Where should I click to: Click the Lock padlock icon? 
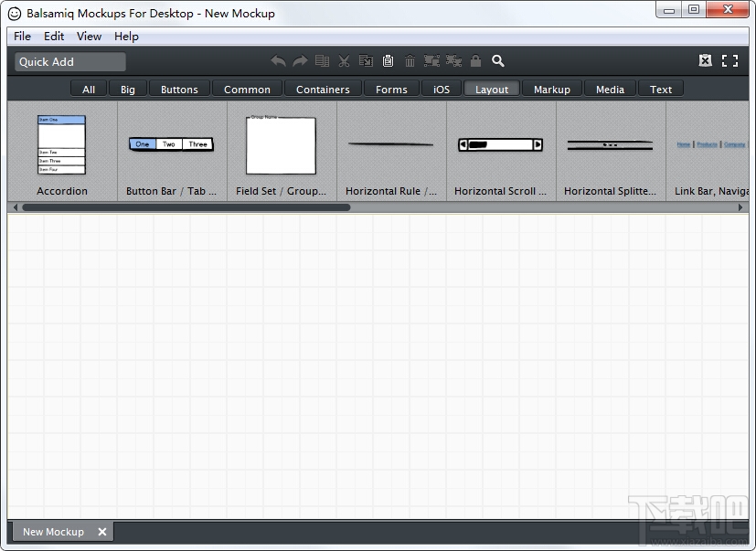pos(476,60)
